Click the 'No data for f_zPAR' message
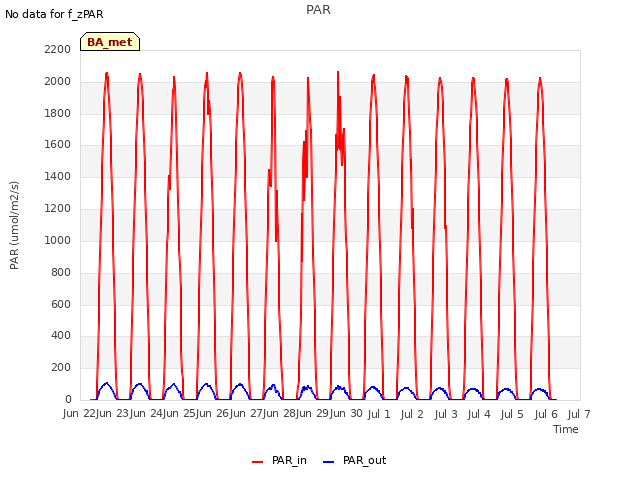This screenshot has height=480, width=640. click(x=54, y=14)
